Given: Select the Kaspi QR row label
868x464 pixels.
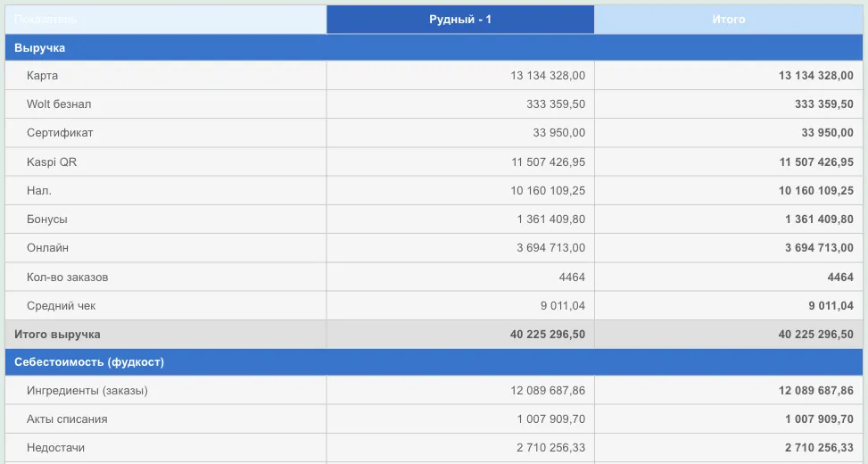Looking at the screenshot, I should pos(52,162).
